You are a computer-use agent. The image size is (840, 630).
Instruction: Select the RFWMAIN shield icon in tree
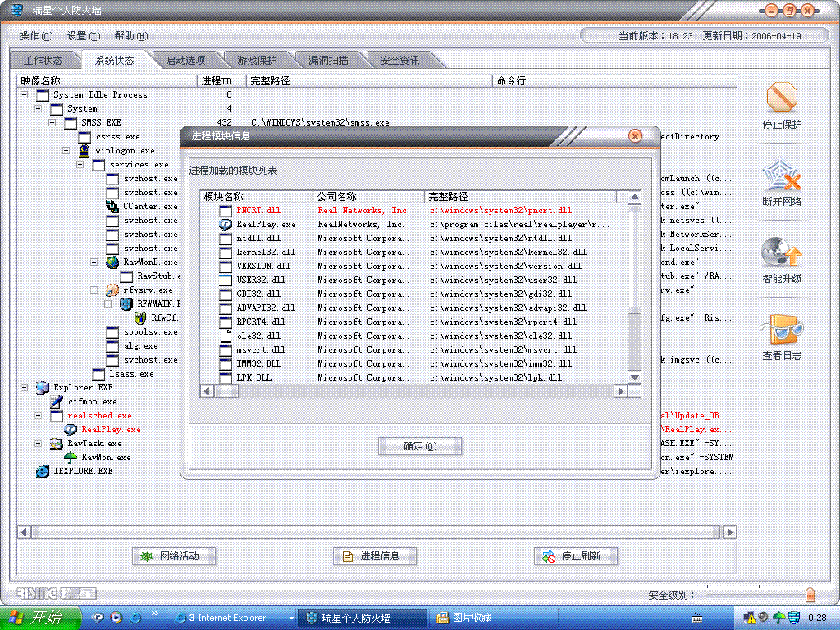(126, 304)
